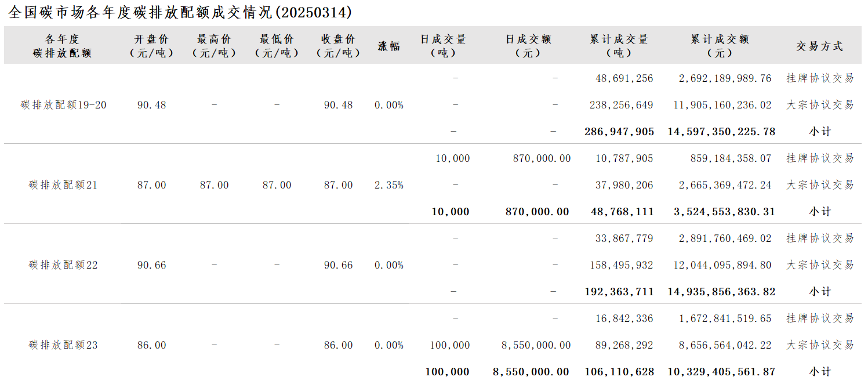Select the 碳排放配额23 row label
Viewport: 868px width, 384px height.
click(64, 345)
